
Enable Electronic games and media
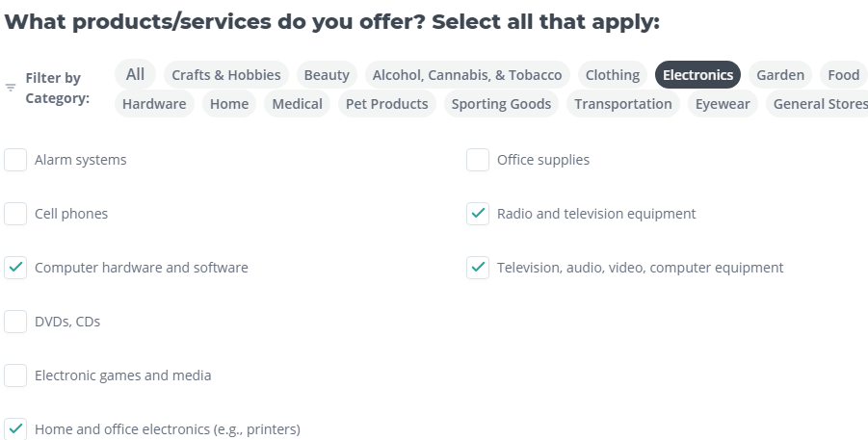pos(15,375)
